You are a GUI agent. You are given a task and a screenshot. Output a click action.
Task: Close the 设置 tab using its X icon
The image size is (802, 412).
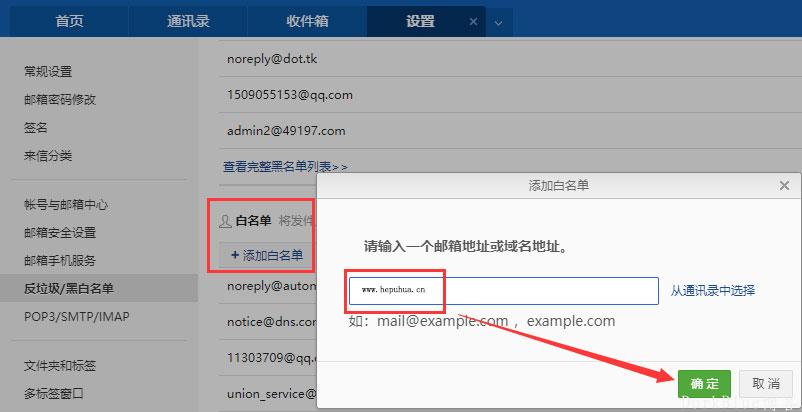(473, 21)
